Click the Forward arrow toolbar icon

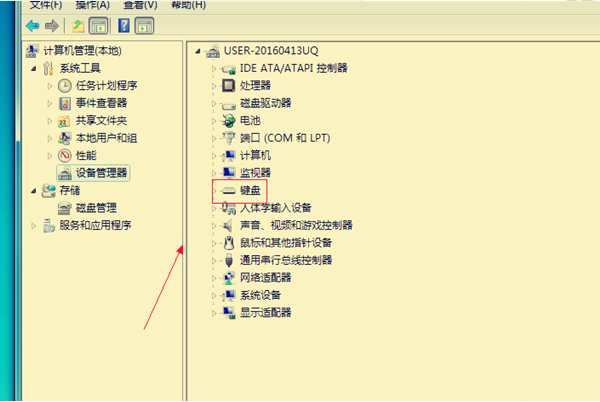(51, 25)
